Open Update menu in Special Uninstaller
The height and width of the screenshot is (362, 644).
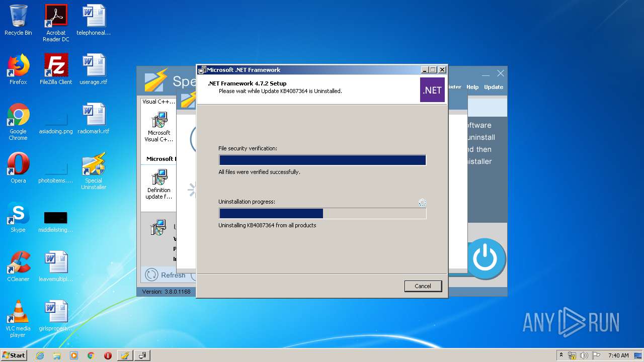pos(494,87)
